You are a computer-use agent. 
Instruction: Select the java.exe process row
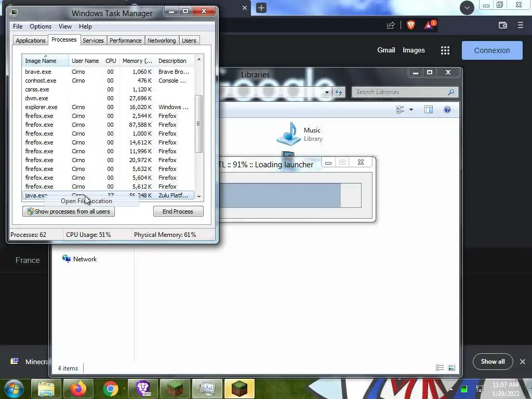tap(108, 195)
